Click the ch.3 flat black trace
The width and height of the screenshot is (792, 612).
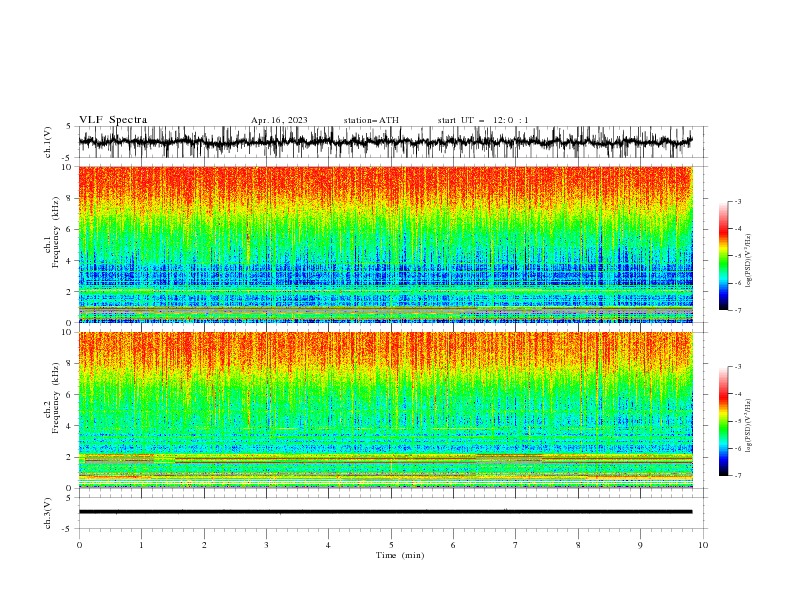tap(385, 512)
